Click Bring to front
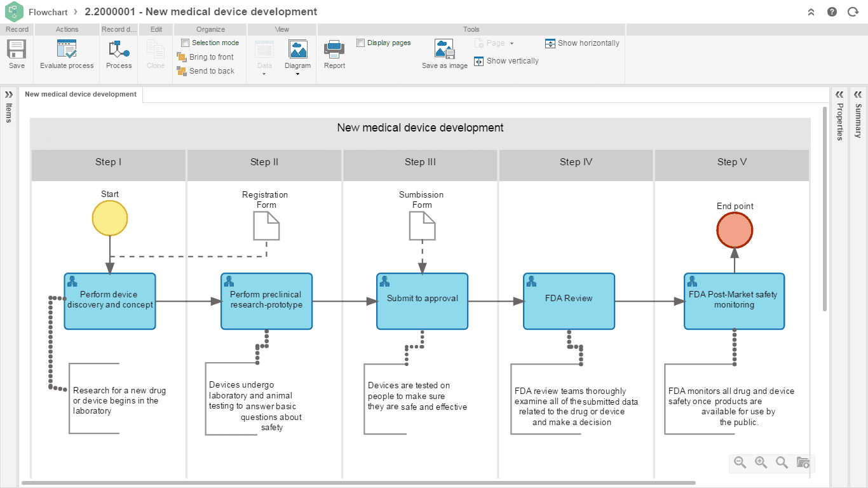The height and width of the screenshot is (488, 868). click(205, 57)
